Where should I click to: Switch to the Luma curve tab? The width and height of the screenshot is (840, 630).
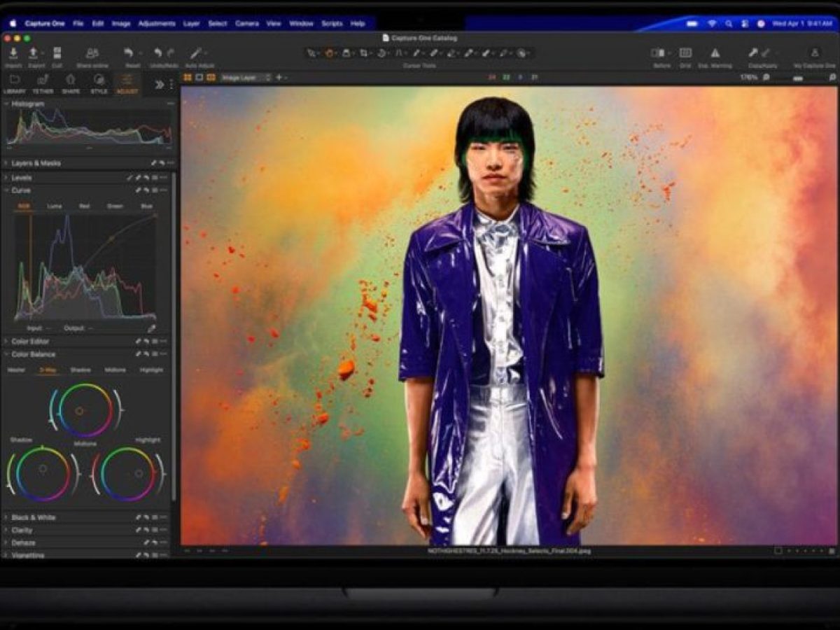tap(54, 206)
